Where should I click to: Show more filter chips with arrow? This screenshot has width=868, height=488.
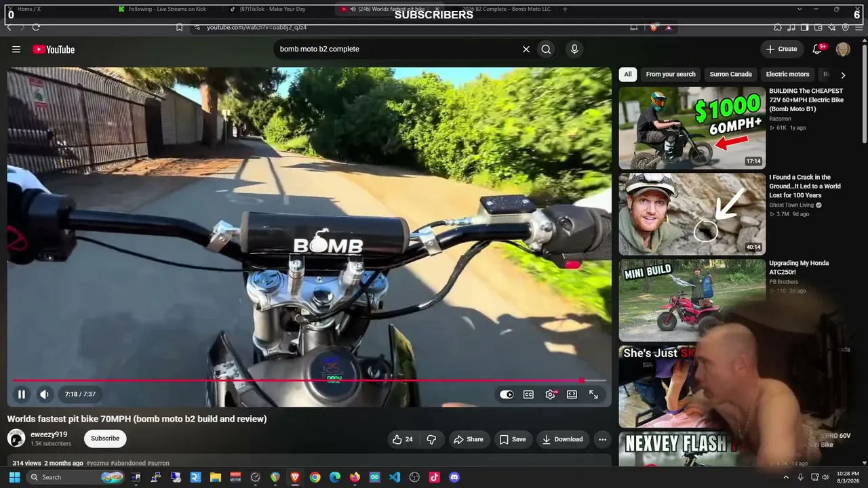coord(843,75)
